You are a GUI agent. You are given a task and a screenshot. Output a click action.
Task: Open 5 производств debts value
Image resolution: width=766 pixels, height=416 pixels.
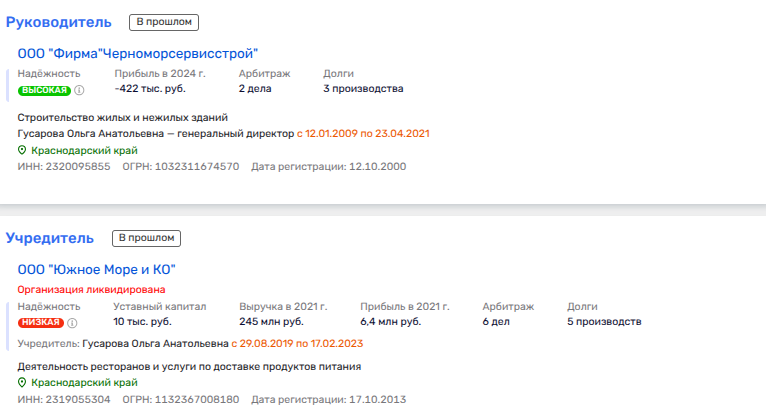604,322
